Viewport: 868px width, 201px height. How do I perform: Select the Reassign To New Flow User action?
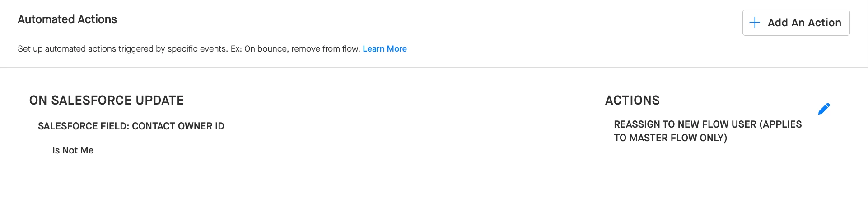708,131
